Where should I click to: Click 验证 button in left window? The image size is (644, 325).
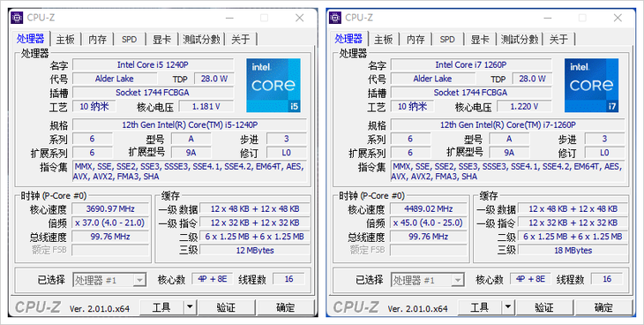pyautogui.click(x=227, y=307)
